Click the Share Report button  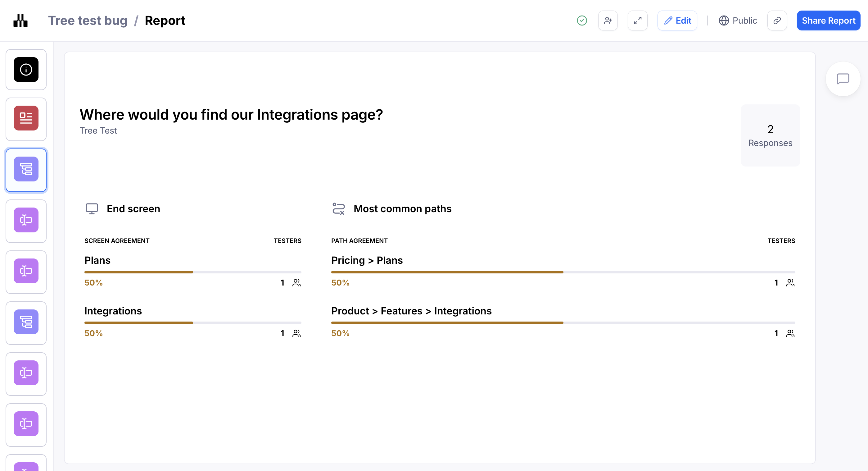click(828, 21)
